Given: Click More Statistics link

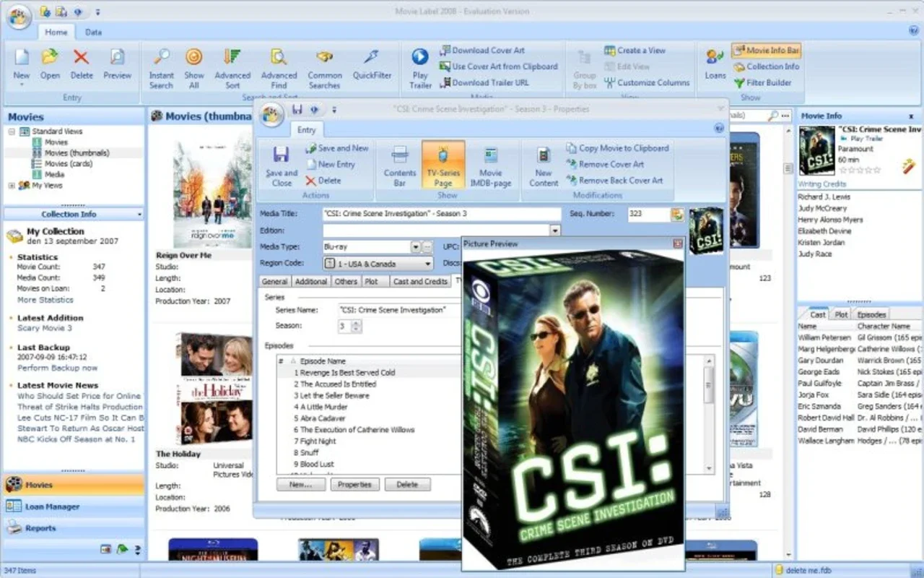Looking at the screenshot, I should click(45, 300).
